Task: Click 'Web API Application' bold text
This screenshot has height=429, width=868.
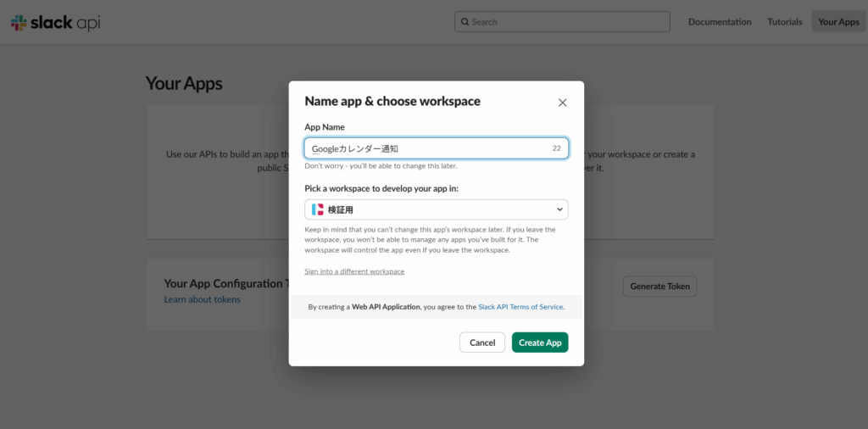Action: 386,307
